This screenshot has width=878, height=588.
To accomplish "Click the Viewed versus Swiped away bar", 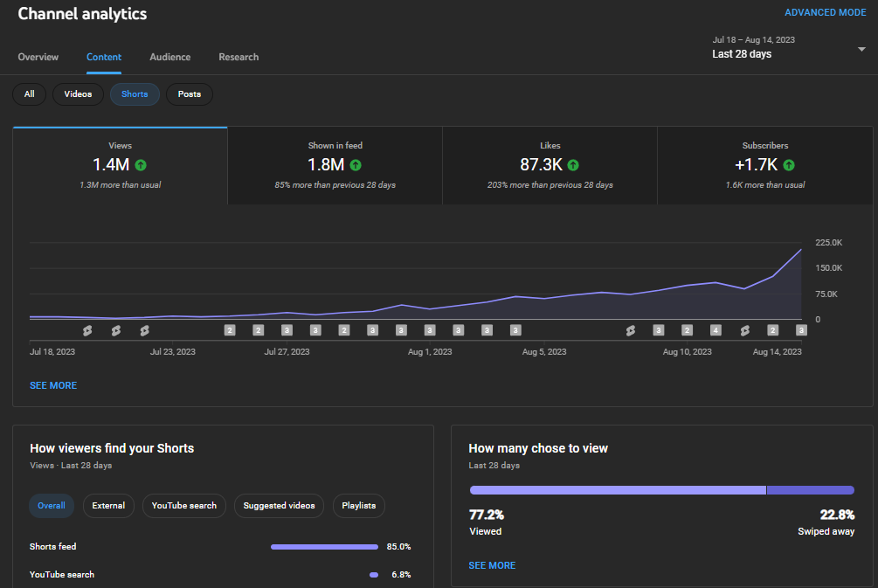I will [x=662, y=490].
